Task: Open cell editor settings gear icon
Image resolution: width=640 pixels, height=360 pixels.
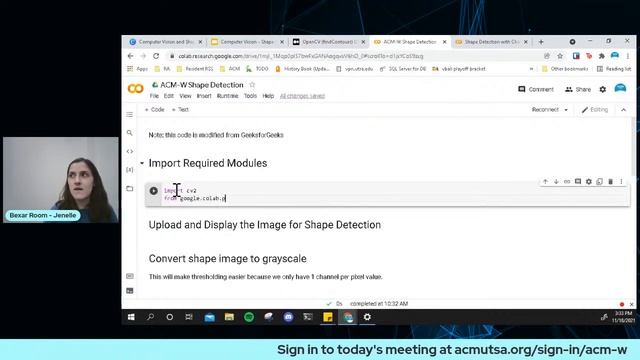Action: (589, 182)
